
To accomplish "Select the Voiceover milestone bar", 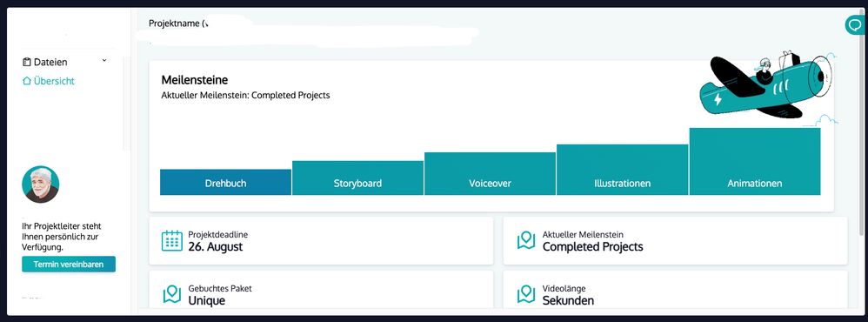I will 490,173.
